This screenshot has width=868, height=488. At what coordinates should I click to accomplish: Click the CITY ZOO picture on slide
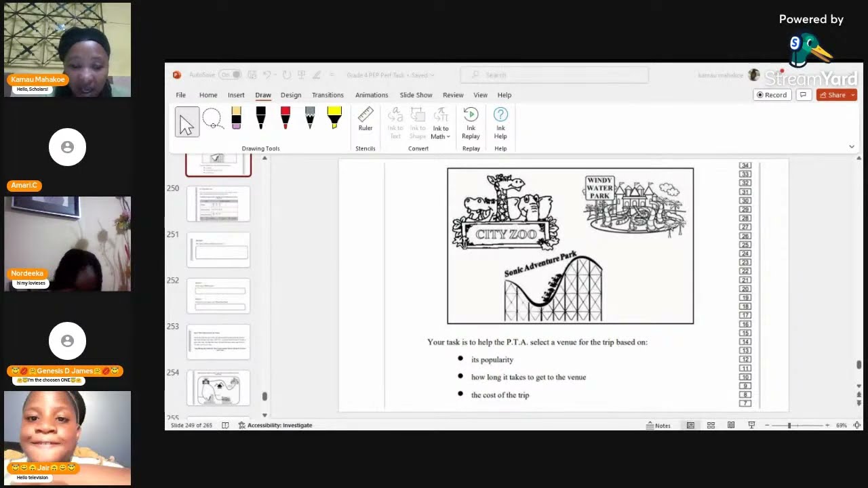pos(506,212)
